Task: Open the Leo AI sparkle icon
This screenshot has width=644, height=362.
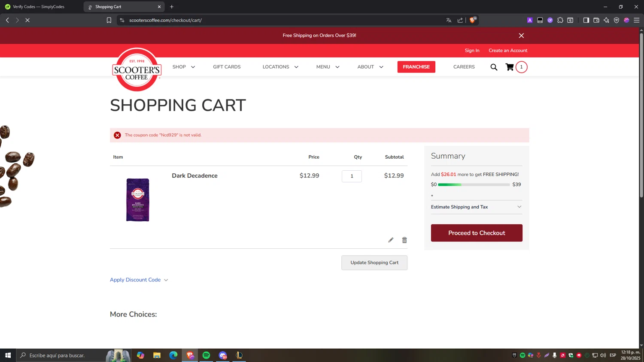Action: [606, 20]
